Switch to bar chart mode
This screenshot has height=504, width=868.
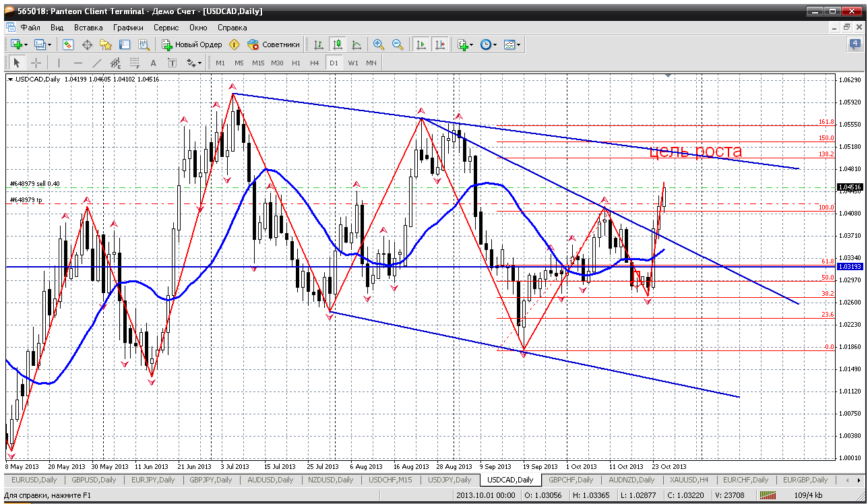point(318,44)
